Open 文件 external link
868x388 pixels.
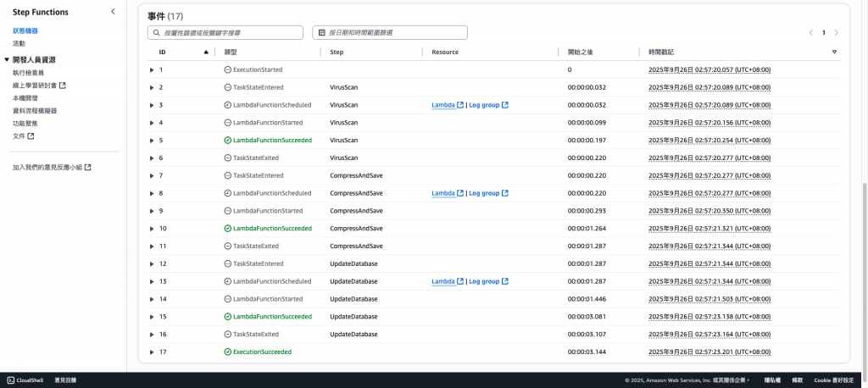tap(23, 136)
